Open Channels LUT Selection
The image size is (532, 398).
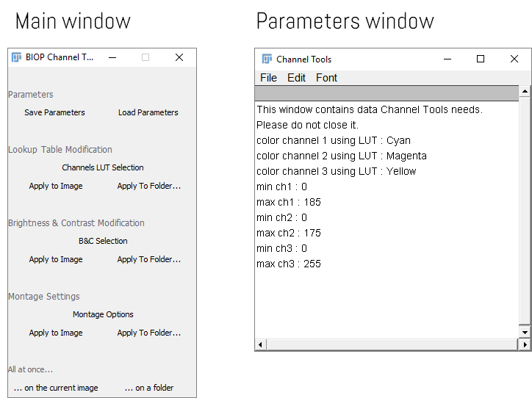pyautogui.click(x=103, y=167)
